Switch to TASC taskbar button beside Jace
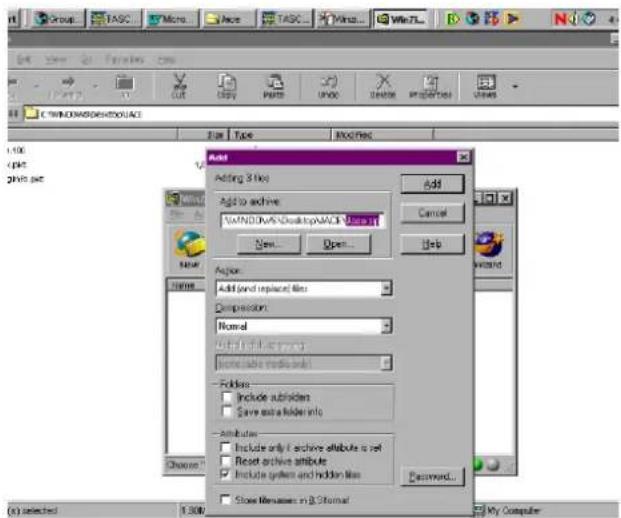621x518 pixels. click(285, 19)
